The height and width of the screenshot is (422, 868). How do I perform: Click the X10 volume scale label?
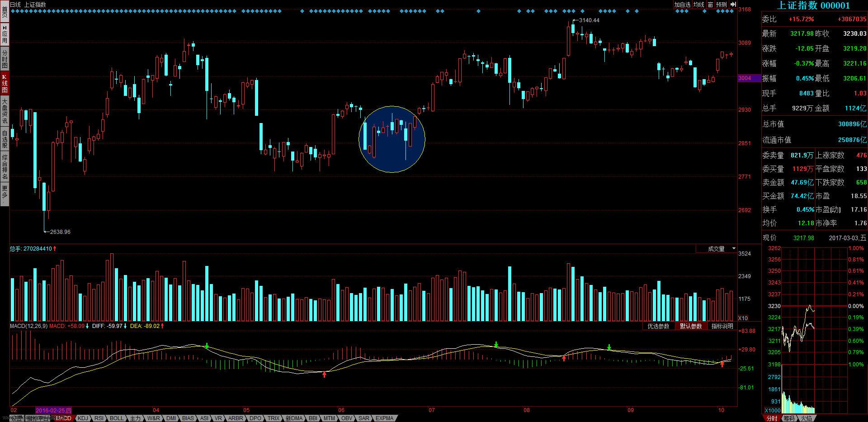[743, 318]
